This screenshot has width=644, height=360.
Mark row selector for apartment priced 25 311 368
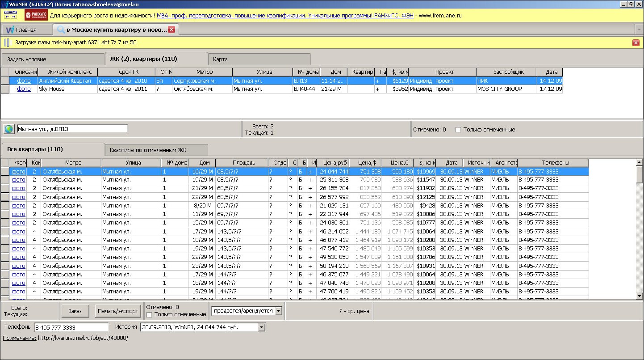tap(5, 180)
